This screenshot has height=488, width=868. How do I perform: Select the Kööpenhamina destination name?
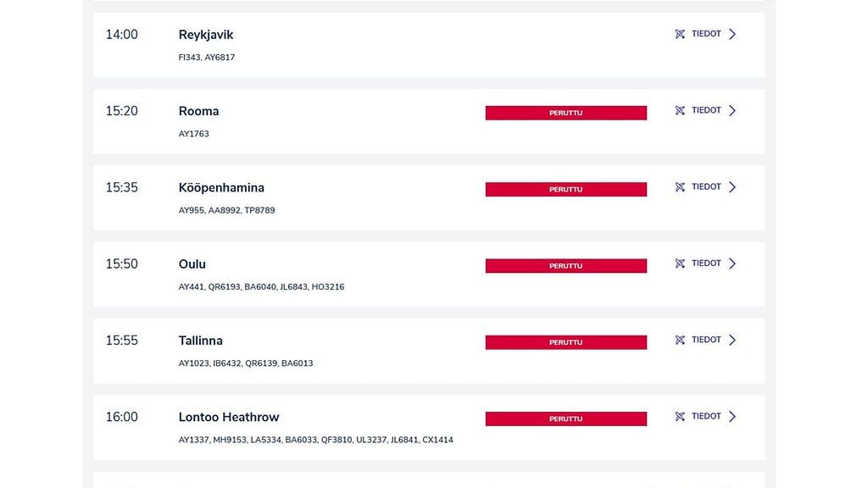click(221, 187)
